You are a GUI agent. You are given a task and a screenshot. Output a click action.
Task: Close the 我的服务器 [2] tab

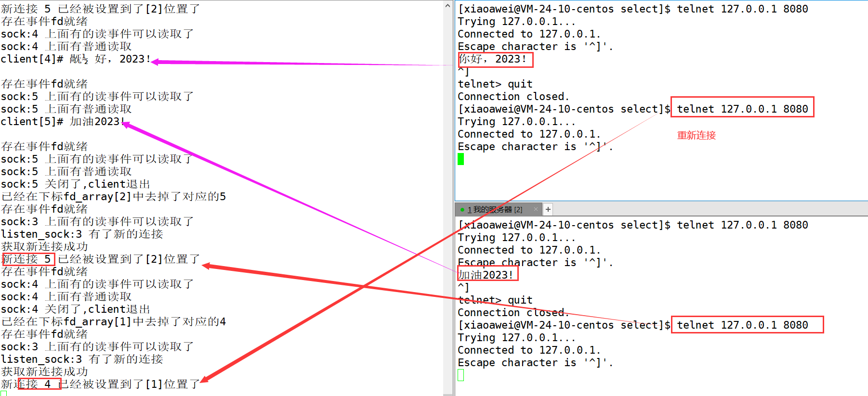[536, 209]
